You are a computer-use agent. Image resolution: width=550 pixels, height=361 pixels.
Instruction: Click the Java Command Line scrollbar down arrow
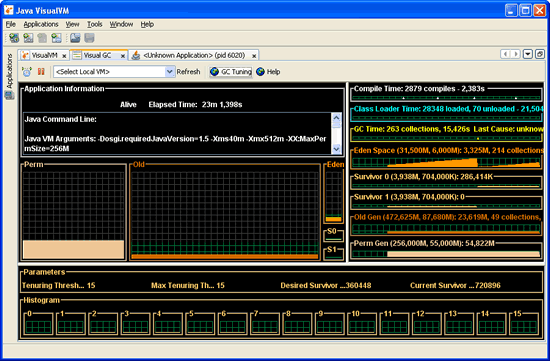pos(336,149)
